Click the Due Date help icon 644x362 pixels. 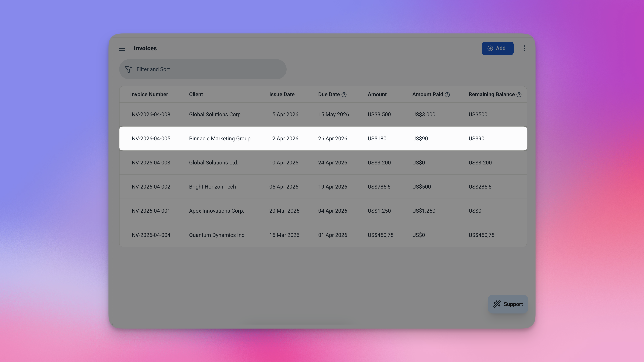[344, 95]
